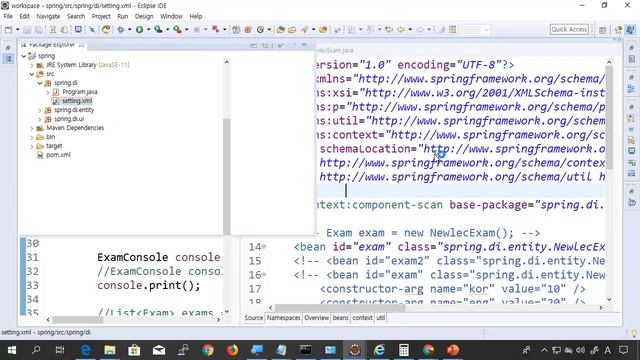Collapse the spring.di package node
The image size is (640, 360).
[40, 83]
